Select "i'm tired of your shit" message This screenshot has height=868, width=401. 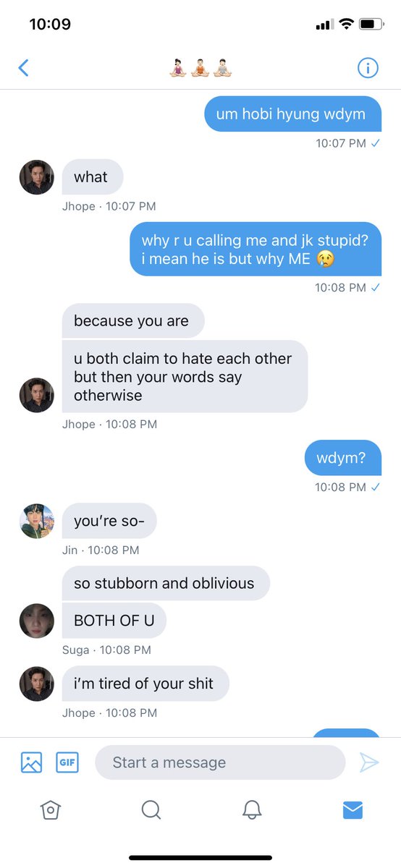(x=145, y=684)
